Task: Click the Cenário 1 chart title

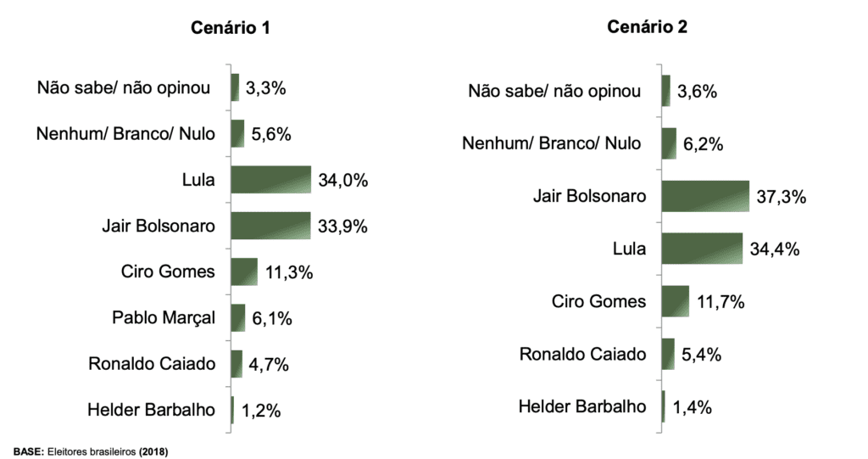Action: coord(229,28)
